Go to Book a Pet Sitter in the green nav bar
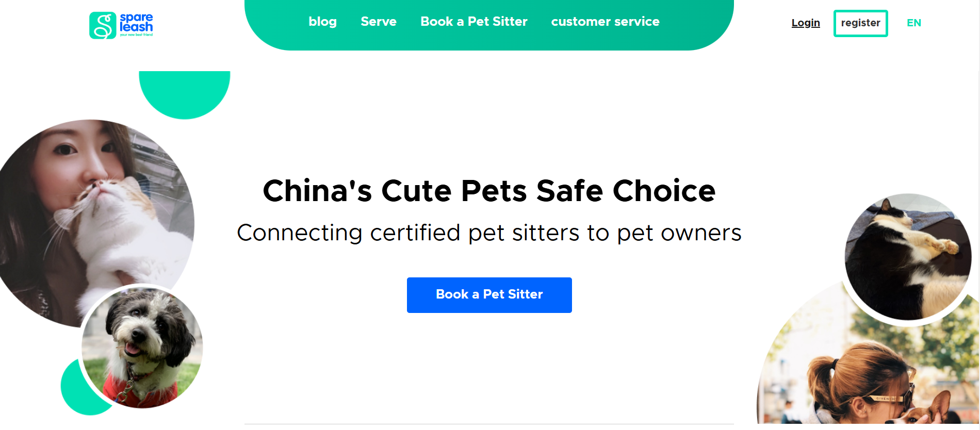Screen dimensions: 980x430 click(x=474, y=22)
